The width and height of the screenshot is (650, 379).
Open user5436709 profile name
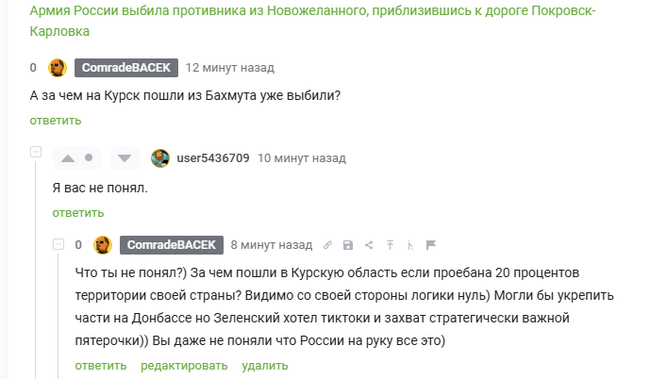tap(213, 158)
